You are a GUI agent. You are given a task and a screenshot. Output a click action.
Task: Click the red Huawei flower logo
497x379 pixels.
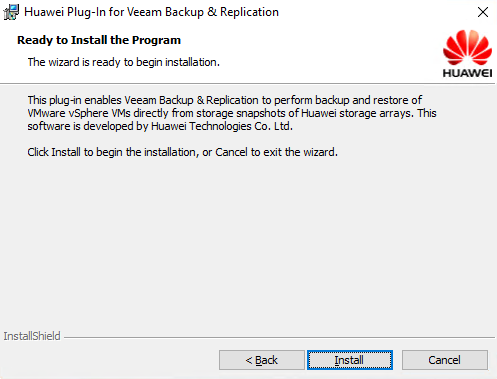click(467, 47)
